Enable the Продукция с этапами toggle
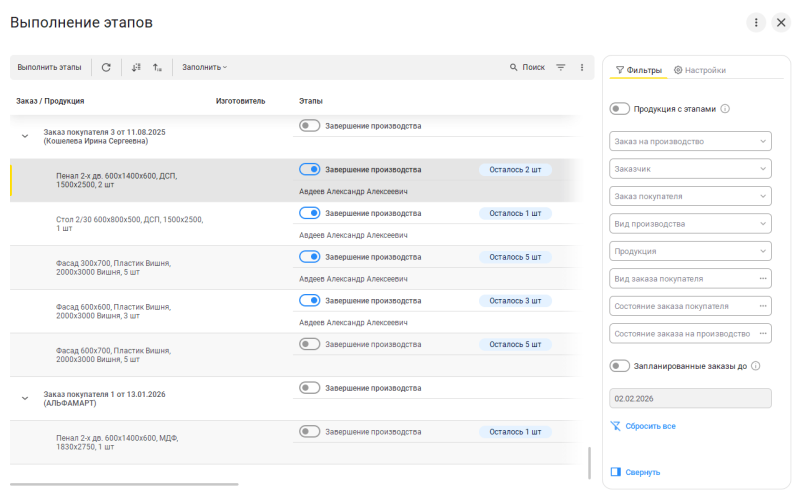 point(619,109)
